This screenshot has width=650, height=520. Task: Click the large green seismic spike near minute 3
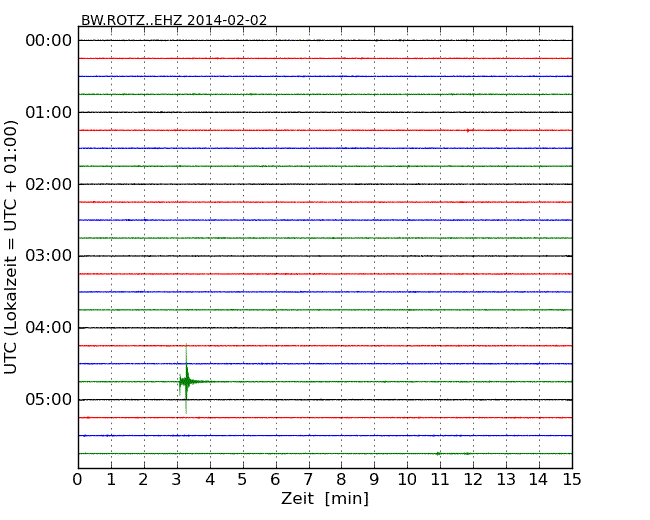click(186, 379)
